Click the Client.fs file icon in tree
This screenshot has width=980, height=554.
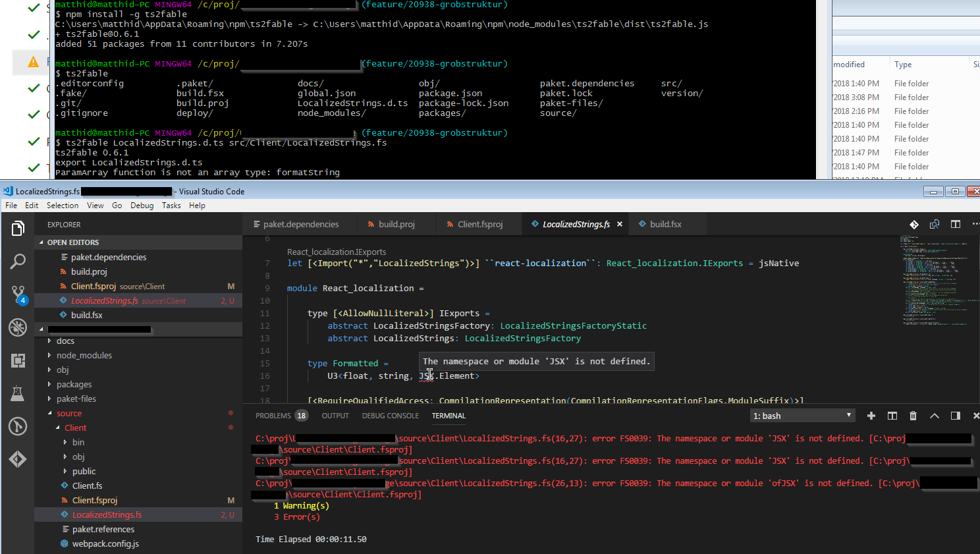pyautogui.click(x=65, y=486)
